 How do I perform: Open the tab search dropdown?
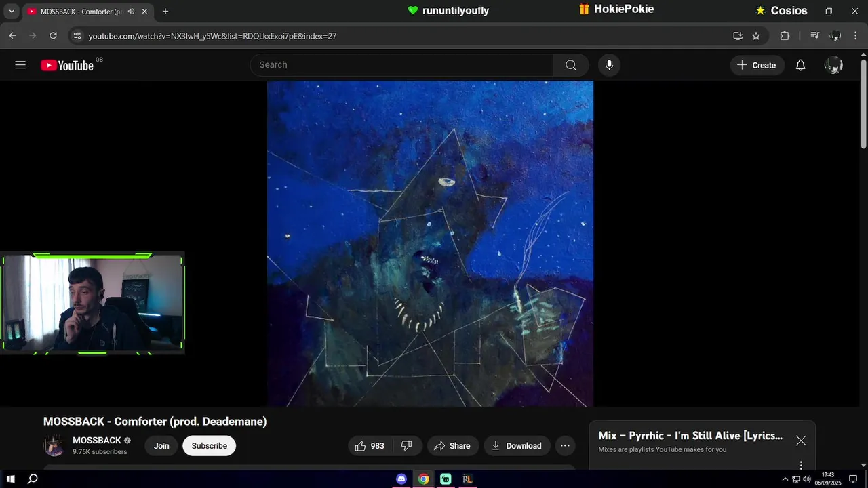point(12,12)
